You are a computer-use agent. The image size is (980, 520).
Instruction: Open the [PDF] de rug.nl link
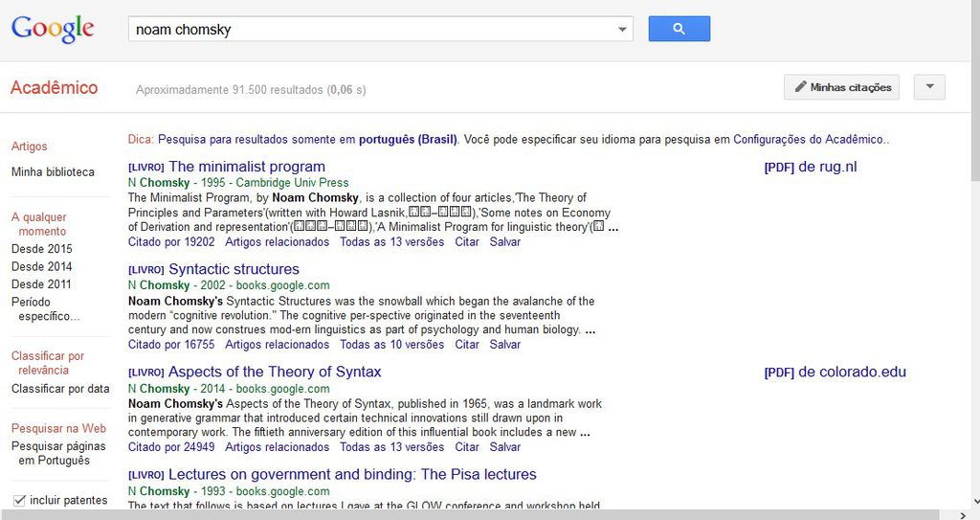(x=811, y=167)
